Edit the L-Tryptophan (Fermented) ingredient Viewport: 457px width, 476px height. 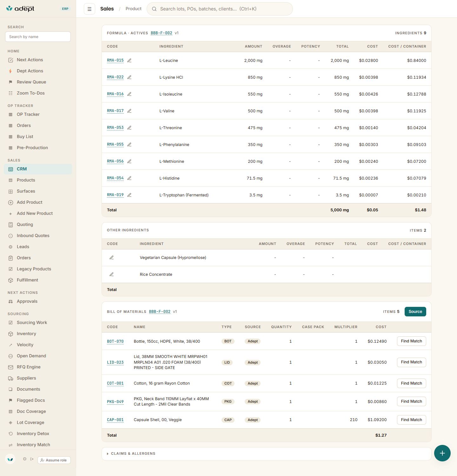coord(129,195)
